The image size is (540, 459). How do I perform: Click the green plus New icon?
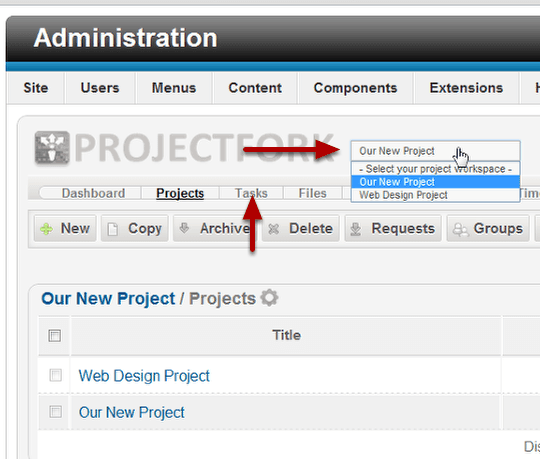[x=46, y=229]
